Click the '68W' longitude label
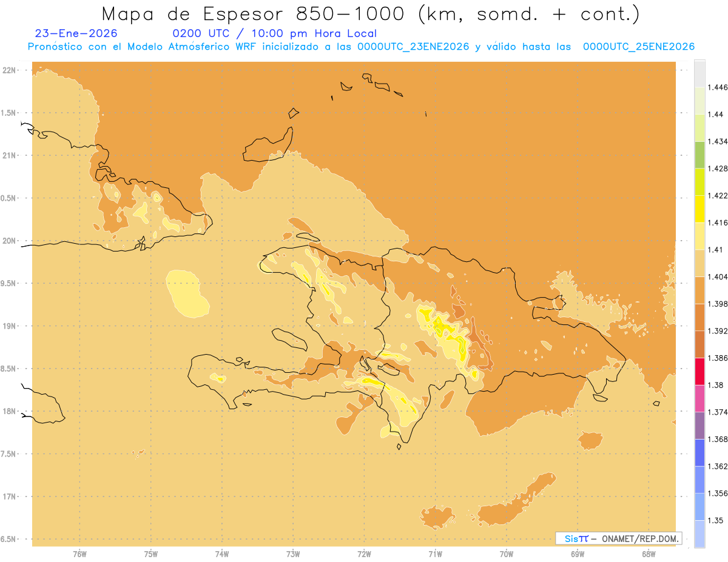Screen dimensions: 728x562 point(649,554)
